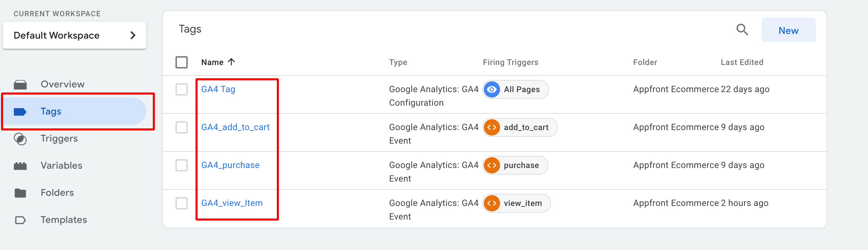Check the GA4_purchase row checkbox

tap(182, 165)
